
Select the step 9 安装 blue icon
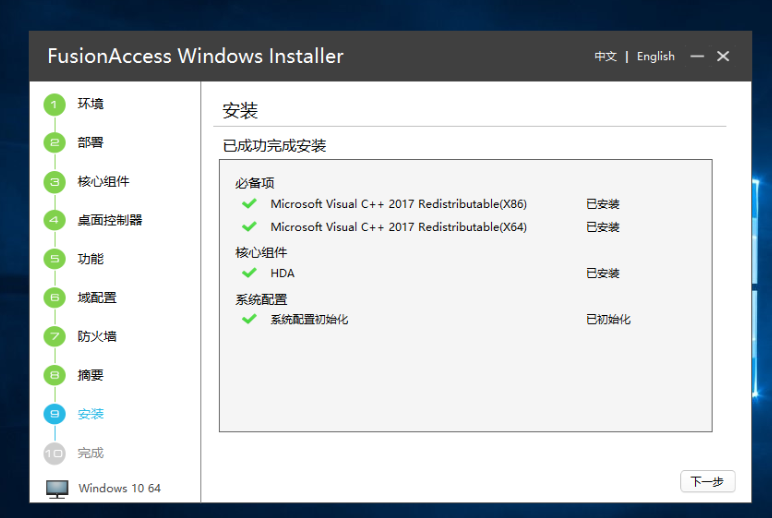tap(54, 414)
